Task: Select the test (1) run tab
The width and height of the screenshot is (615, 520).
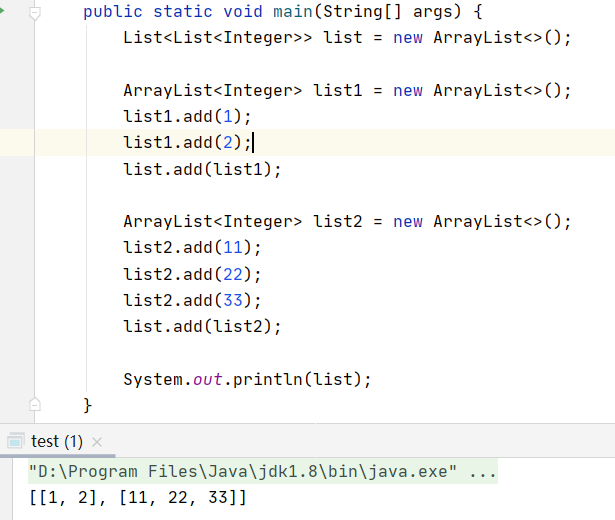Action: click(56, 442)
